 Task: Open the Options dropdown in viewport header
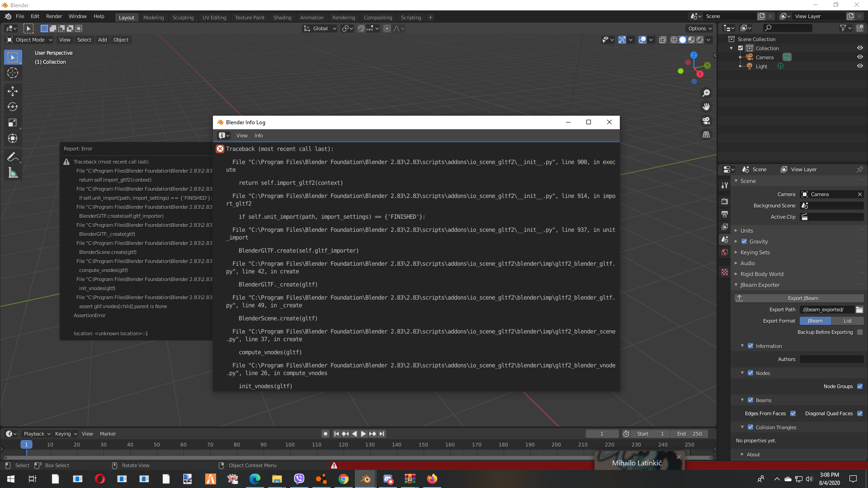tap(700, 28)
